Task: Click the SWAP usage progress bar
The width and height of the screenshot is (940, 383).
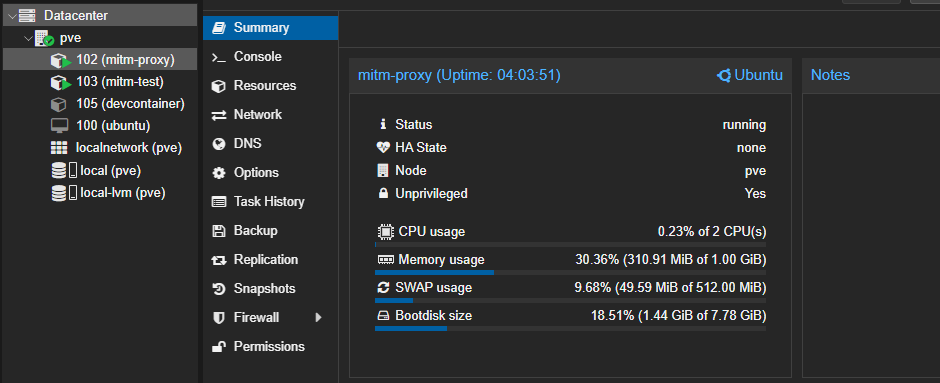Action: pyautogui.click(x=570, y=300)
